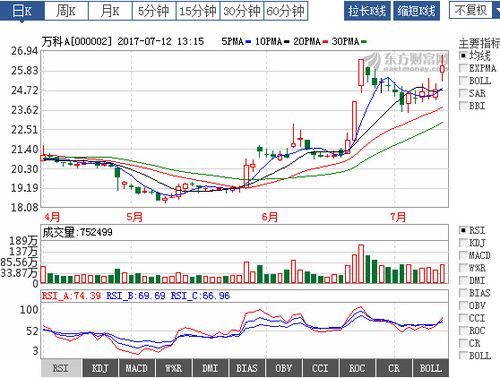
Task: Select the CCI bottom indicator button
Action: pos(320,368)
